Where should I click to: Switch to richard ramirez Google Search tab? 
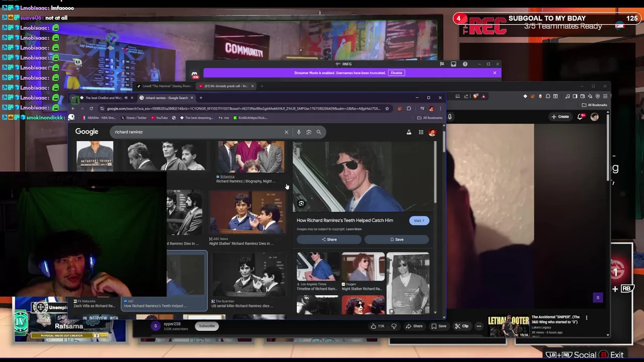pyautogui.click(x=167, y=98)
